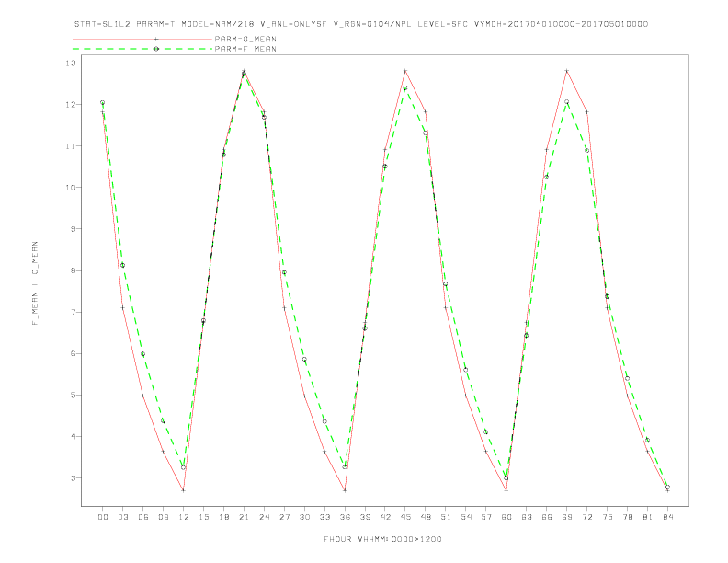
Task: Click the PARM=O_MEAN legend label
Action: pos(245,39)
